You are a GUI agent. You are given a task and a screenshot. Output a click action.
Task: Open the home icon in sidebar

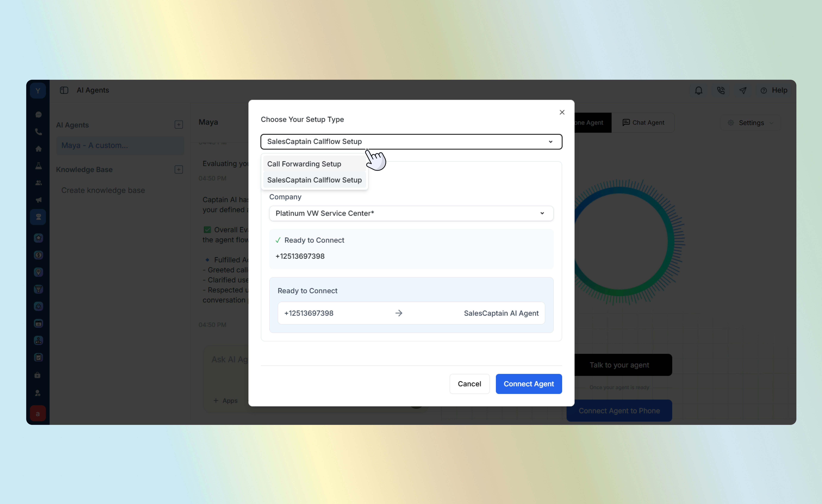tap(38, 149)
